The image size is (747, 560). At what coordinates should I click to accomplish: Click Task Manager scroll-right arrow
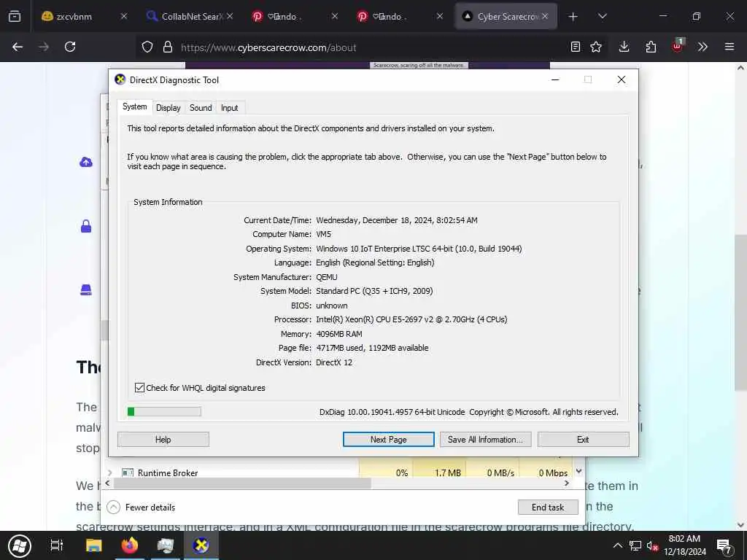566,483
